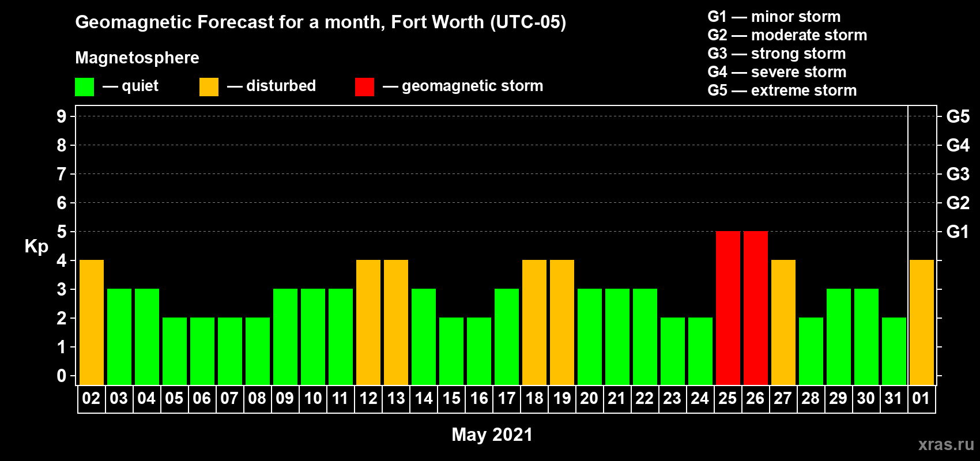Click the 'quiet' legend label
This screenshot has height=461, width=980.
pyautogui.click(x=140, y=86)
